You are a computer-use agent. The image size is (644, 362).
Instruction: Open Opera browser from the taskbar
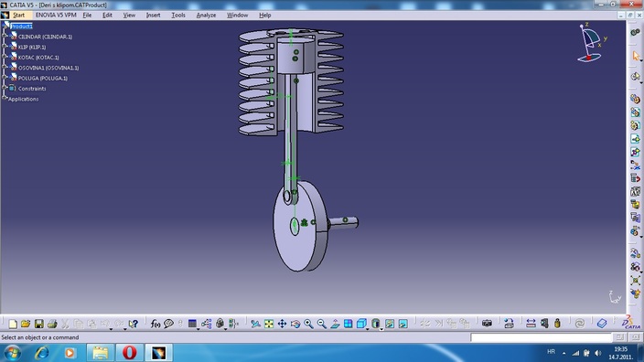click(x=129, y=353)
